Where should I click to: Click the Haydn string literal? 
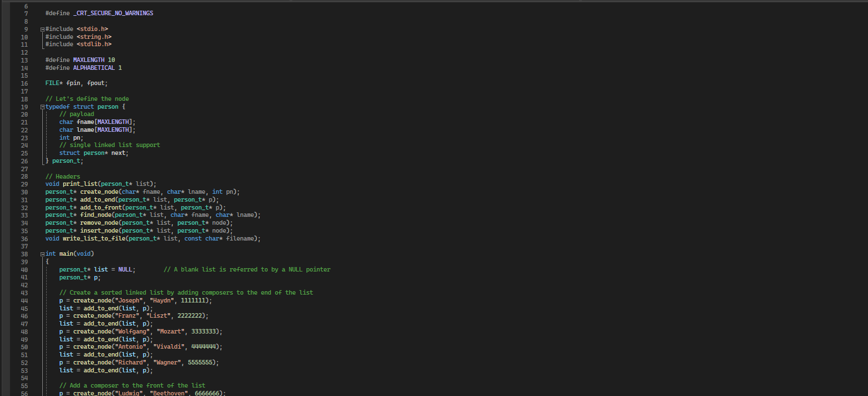(162, 300)
